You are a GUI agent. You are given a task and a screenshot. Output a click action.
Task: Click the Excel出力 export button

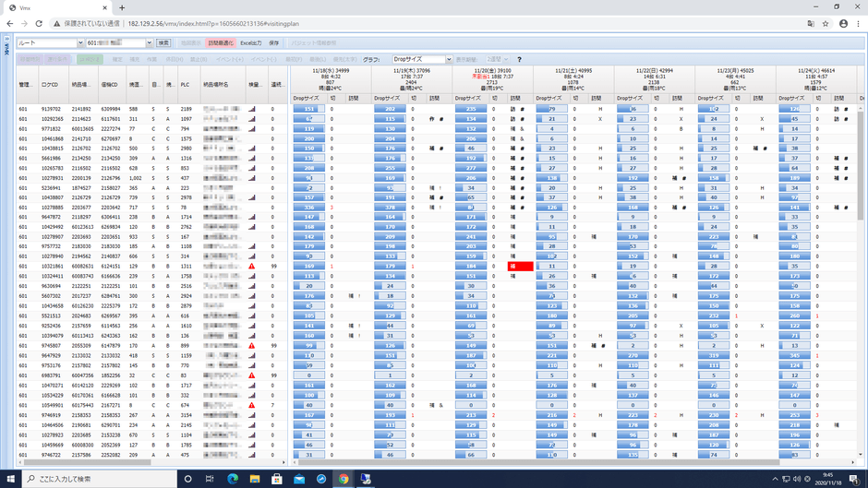point(251,42)
